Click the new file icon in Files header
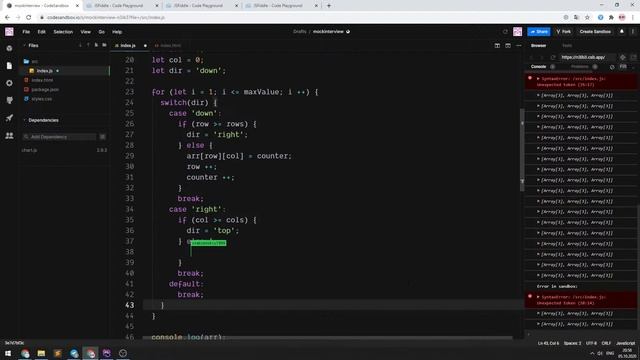This screenshot has width=640, height=360. [96, 45]
